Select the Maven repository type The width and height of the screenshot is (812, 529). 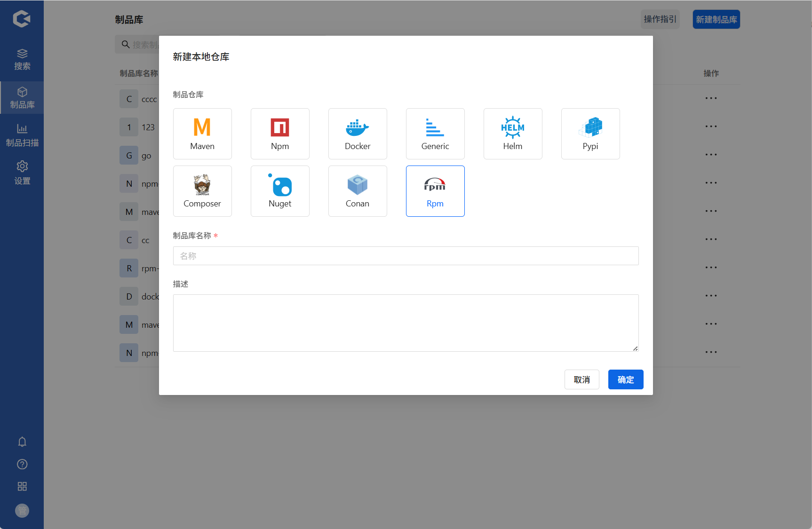click(202, 134)
